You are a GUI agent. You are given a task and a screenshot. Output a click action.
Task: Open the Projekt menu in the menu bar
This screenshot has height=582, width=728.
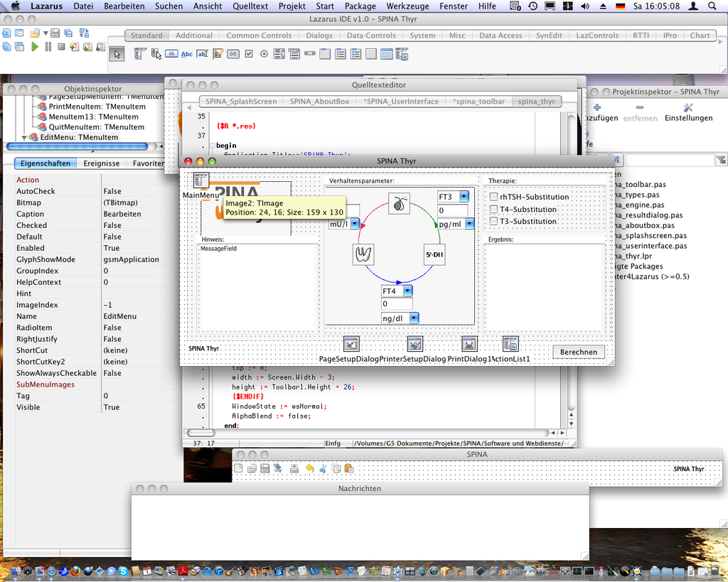[x=291, y=6]
